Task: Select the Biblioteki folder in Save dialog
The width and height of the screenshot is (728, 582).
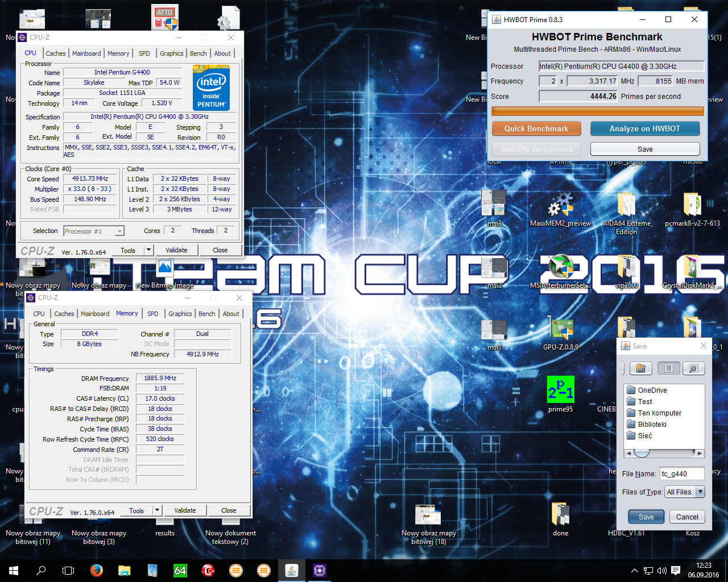Action: pyautogui.click(x=647, y=425)
